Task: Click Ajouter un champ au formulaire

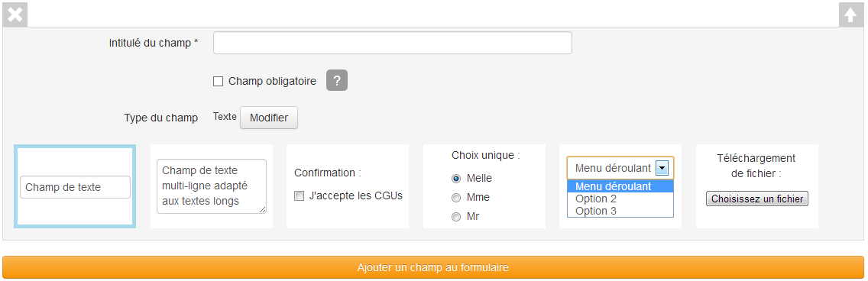Action: [x=433, y=267]
